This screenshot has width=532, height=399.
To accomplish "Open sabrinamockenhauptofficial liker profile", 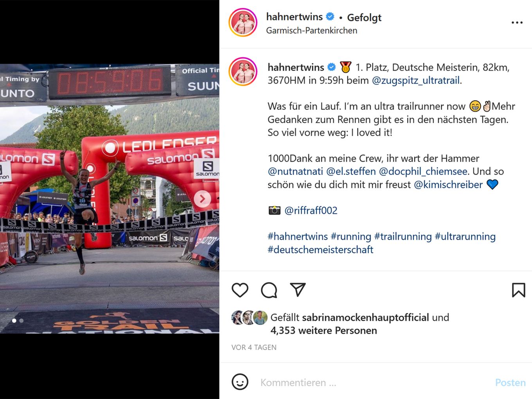I will [365, 317].
